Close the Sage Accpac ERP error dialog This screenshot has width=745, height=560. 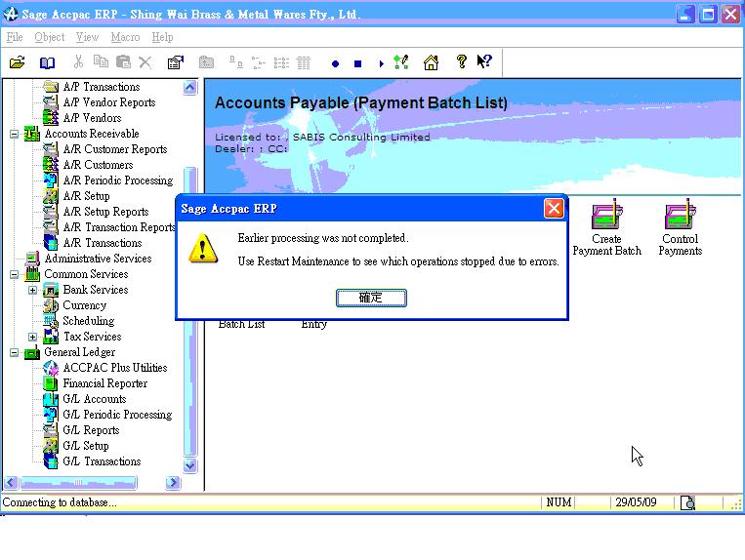(x=554, y=208)
